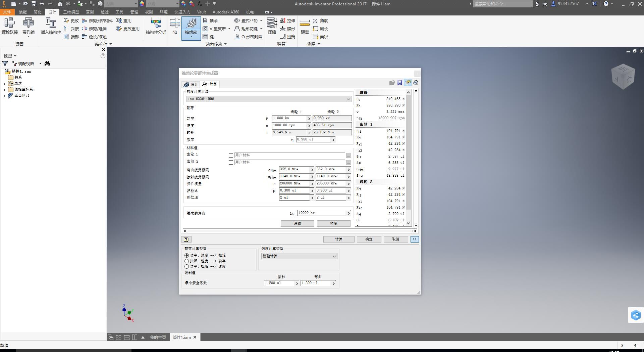The height and width of the screenshot is (352, 644).
Task: Click the binoculars find icon in model browser
Action: coord(47,63)
